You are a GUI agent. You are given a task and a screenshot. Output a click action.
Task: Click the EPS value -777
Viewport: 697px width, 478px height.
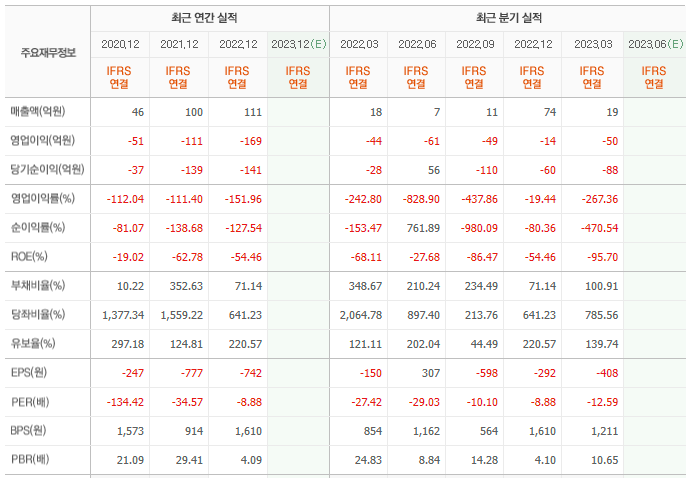click(192, 373)
